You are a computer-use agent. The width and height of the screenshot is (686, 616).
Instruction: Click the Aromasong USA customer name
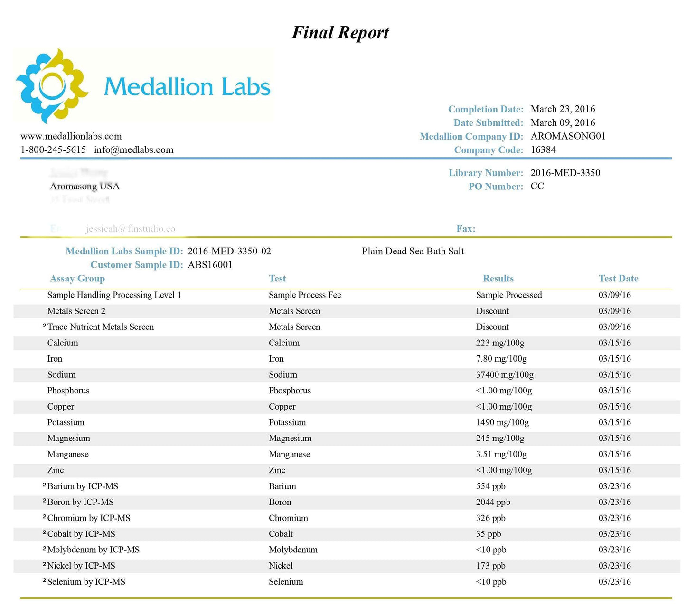pyautogui.click(x=85, y=187)
